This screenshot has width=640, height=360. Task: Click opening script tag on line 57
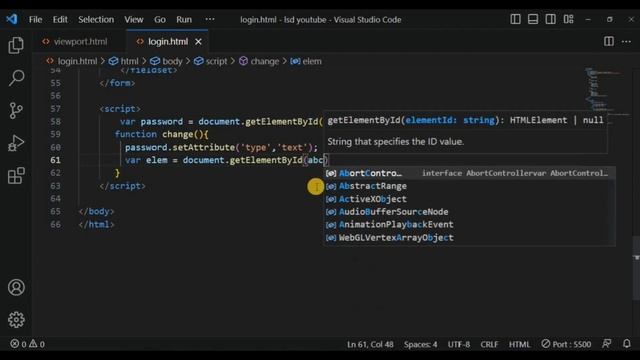click(x=120, y=109)
